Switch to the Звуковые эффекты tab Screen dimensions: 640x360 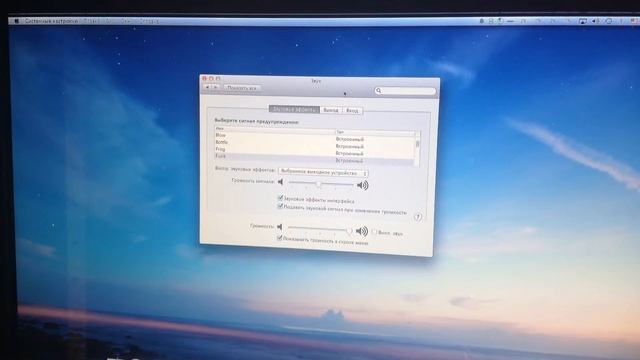294,109
